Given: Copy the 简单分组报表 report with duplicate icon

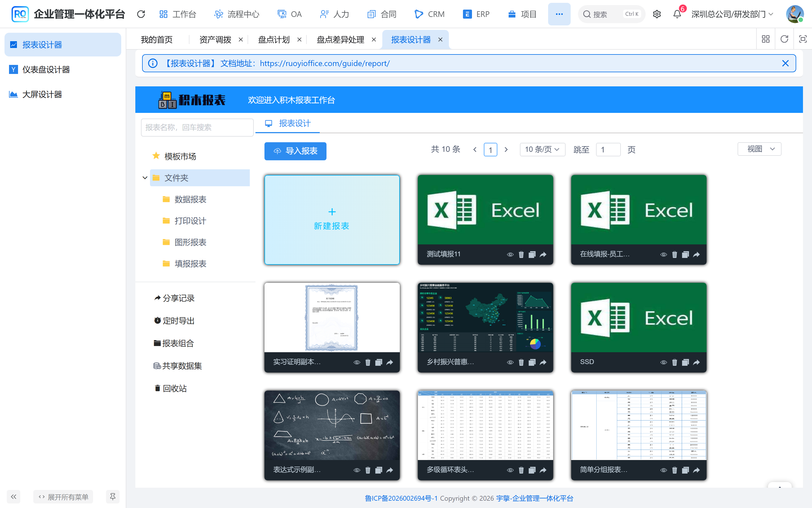Looking at the screenshot, I should pyautogui.click(x=685, y=470).
